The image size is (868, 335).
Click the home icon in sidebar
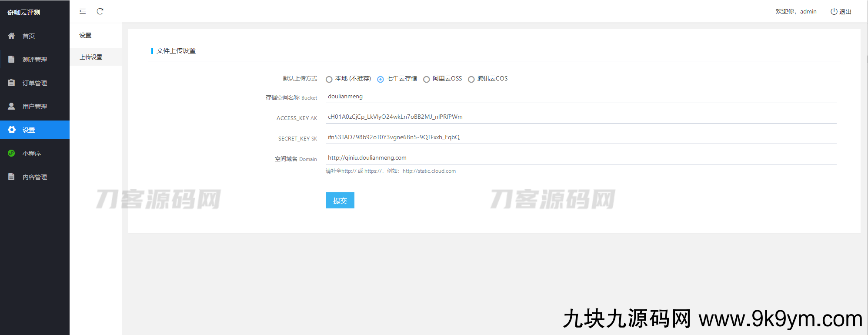pyautogui.click(x=12, y=36)
